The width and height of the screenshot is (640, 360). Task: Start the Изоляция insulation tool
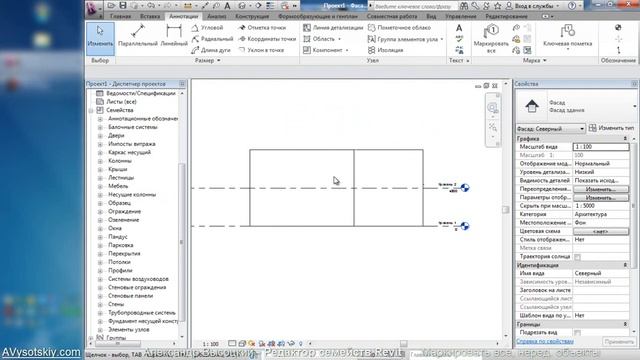point(386,50)
